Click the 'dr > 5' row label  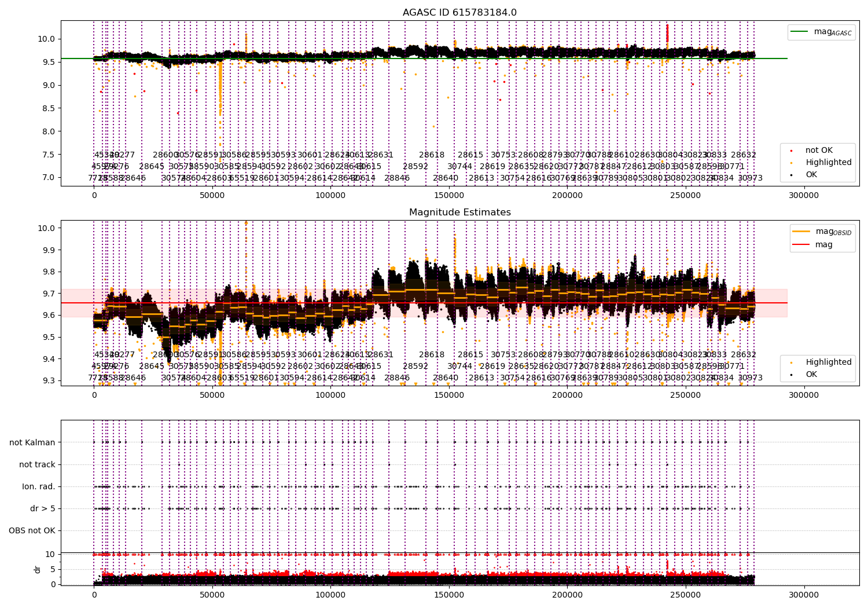(x=43, y=509)
